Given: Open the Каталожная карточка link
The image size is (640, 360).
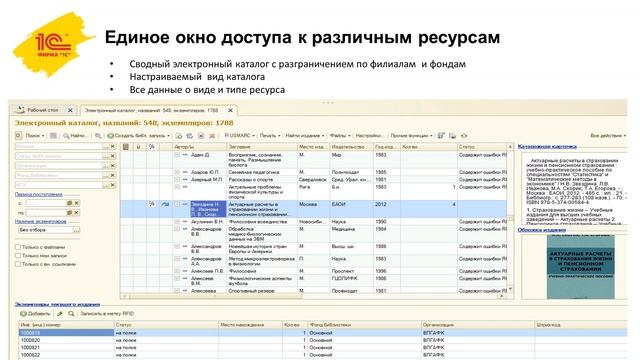Looking at the screenshot, I should coord(547,146).
